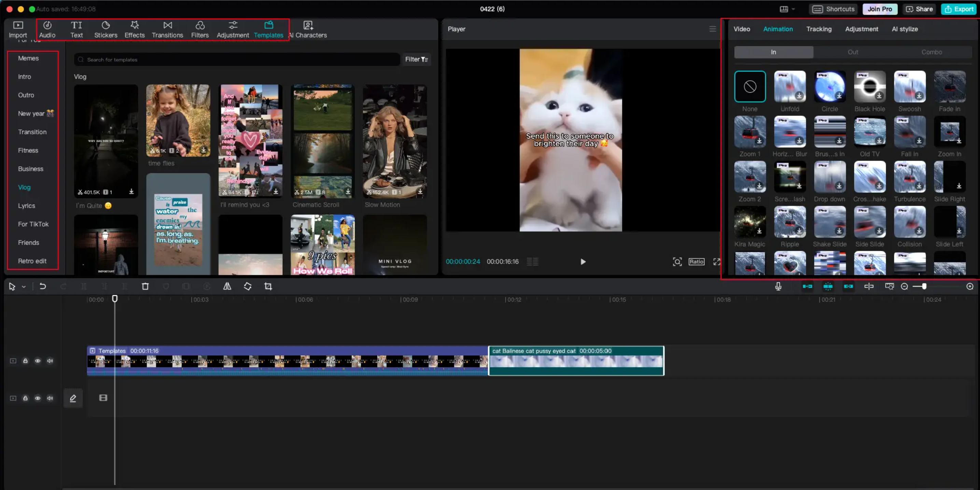Select the Delete icon in the timeline toolbar
This screenshot has width=980, height=490.
[x=145, y=286]
